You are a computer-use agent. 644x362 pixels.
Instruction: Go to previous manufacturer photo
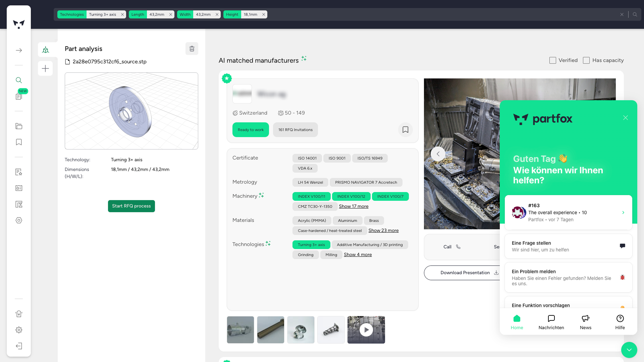438,154
